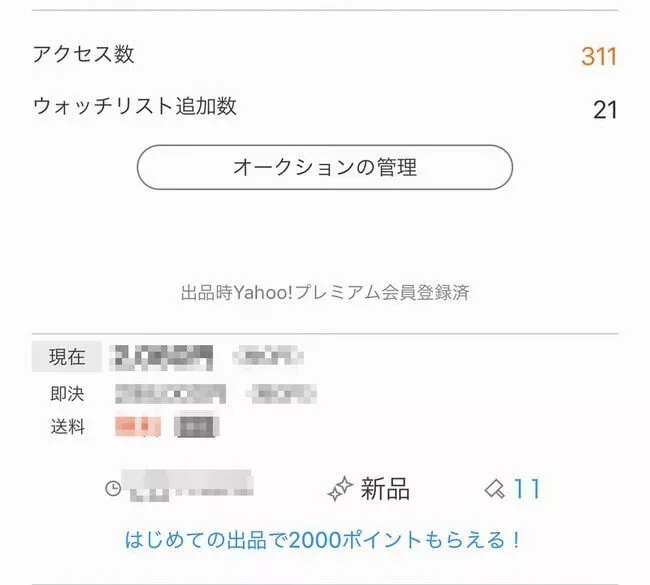
Task: Click the gavel bid icon
Action: point(494,489)
